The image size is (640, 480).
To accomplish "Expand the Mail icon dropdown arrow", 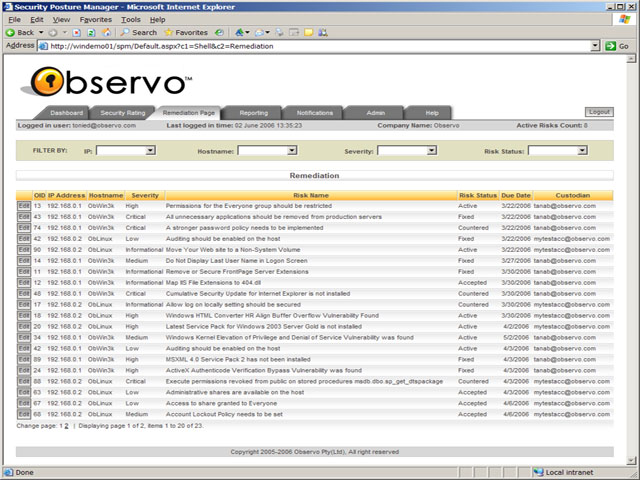I will (267, 33).
